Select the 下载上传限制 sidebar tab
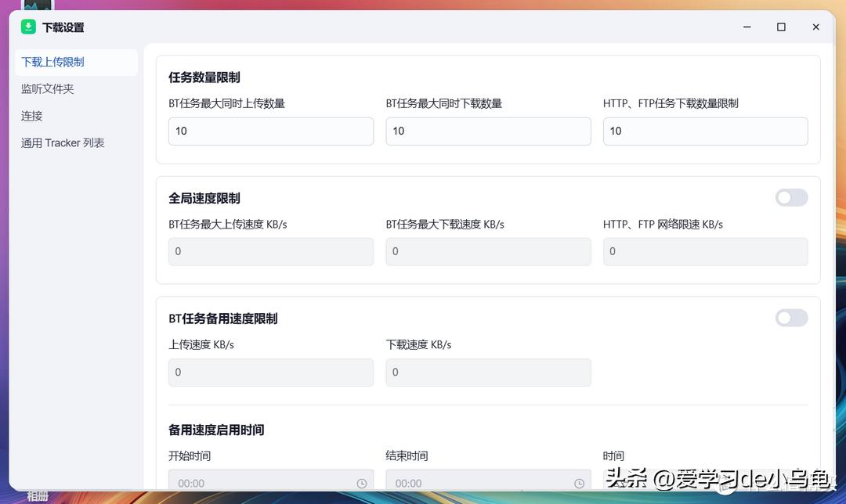 pyautogui.click(x=52, y=62)
